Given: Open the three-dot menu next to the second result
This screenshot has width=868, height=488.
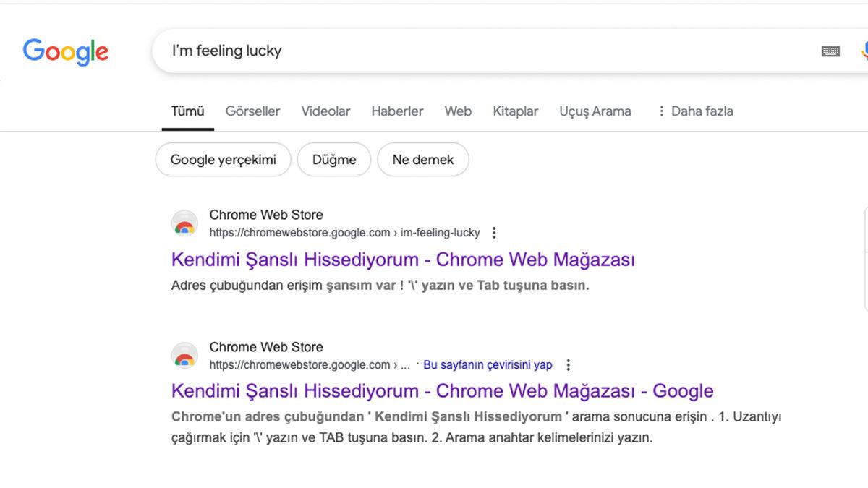Looking at the screenshot, I should pos(569,365).
